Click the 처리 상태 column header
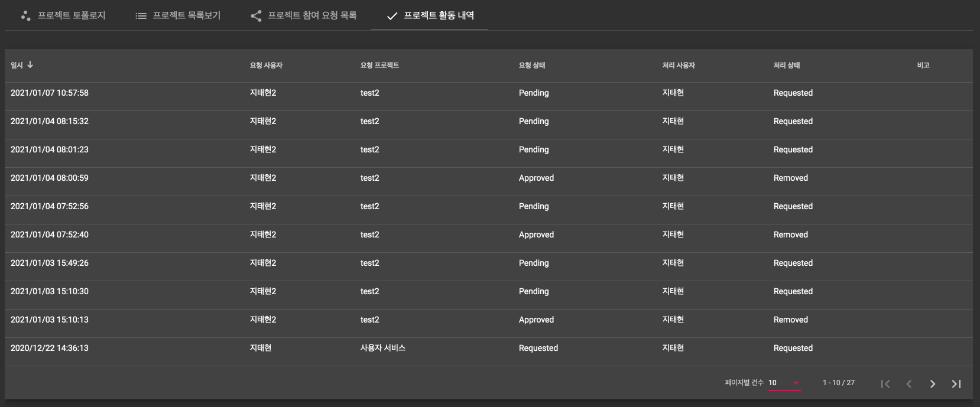This screenshot has width=980, height=407. tap(786, 66)
